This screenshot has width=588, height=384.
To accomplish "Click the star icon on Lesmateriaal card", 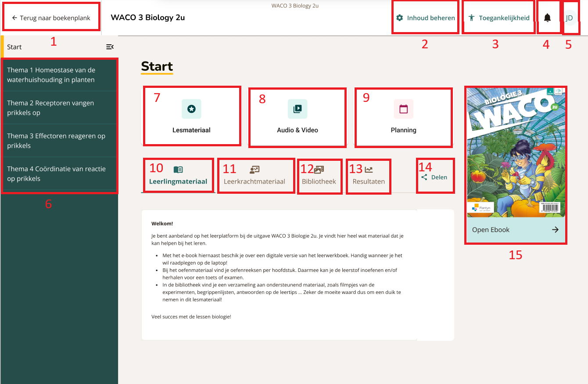I will pos(191,109).
